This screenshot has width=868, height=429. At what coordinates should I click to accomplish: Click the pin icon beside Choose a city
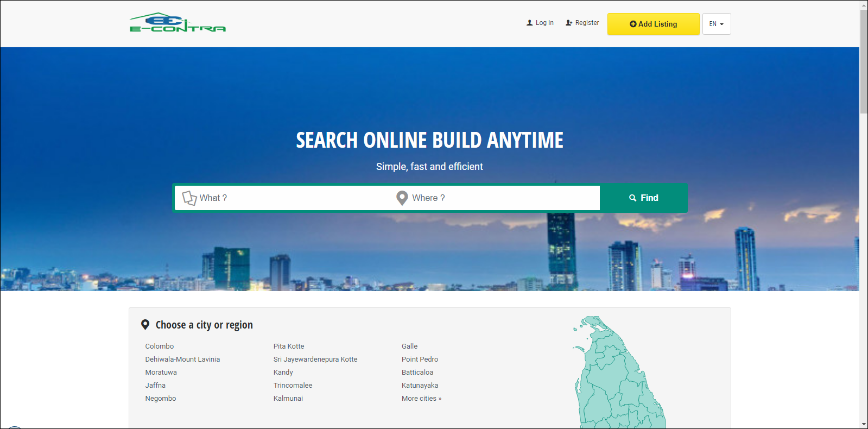click(145, 325)
